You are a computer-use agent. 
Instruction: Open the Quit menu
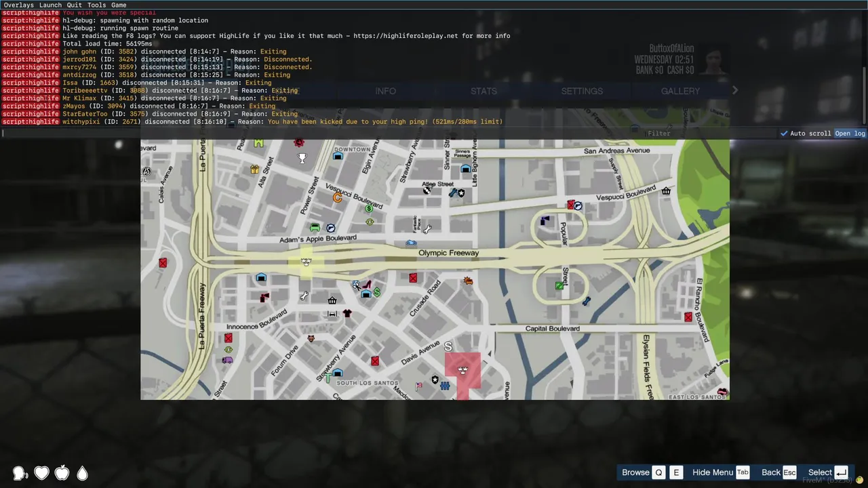pyautogui.click(x=74, y=5)
